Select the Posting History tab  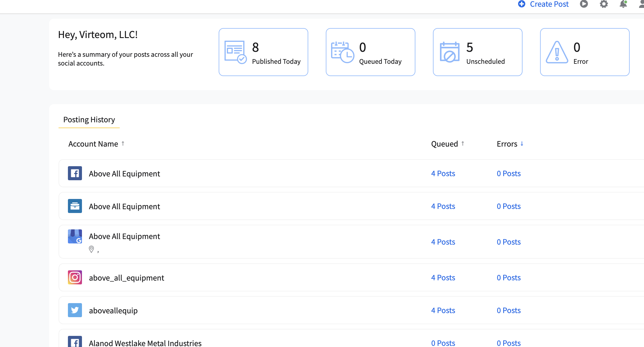pyautogui.click(x=89, y=120)
